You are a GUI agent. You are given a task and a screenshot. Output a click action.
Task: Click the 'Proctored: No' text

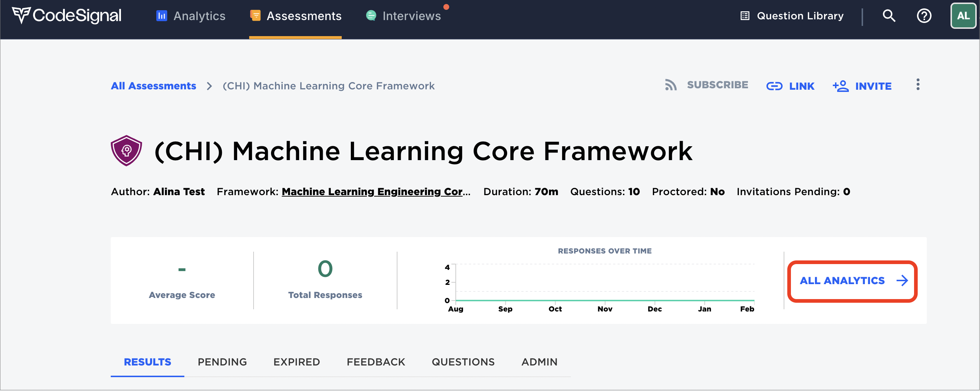[x=688, y=192]
